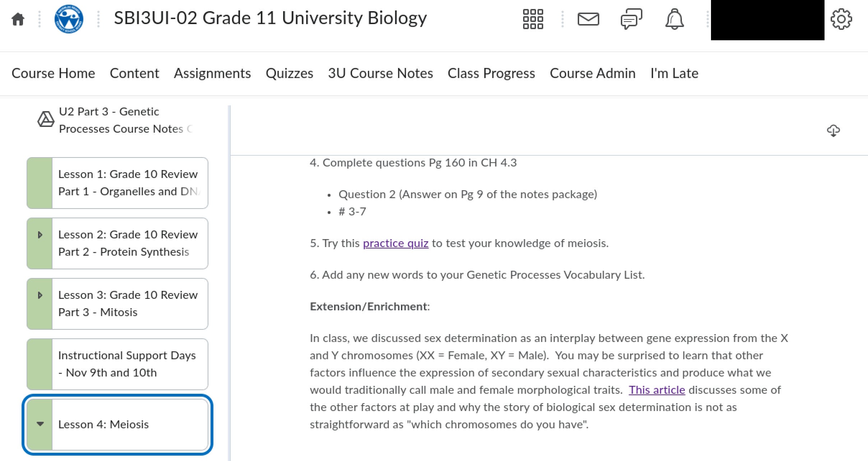Click the Google Drive icon beside U2 Part 3

click(46, 119)
